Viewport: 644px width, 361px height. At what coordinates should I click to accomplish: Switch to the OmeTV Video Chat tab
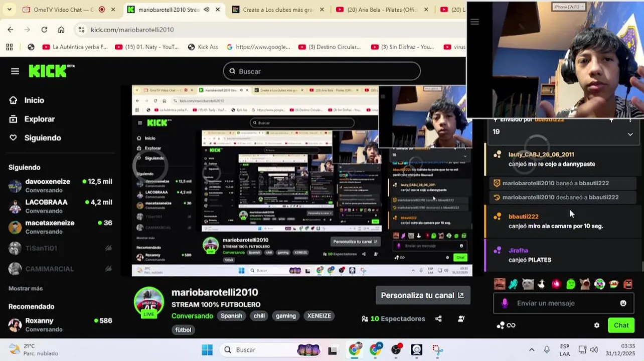pyautogui.click(x=69, y=10)
